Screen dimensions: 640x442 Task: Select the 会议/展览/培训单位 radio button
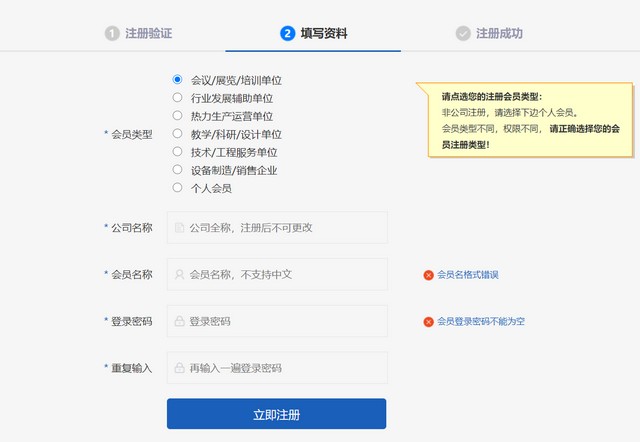177,79
